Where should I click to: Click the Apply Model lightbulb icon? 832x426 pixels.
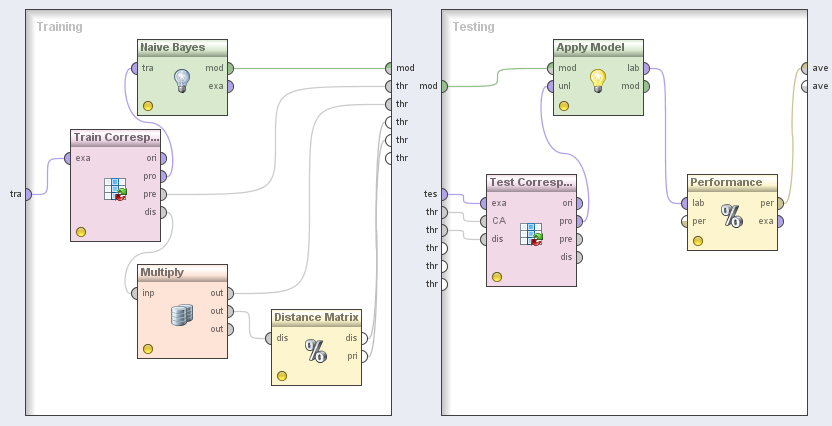click(598, 80)
